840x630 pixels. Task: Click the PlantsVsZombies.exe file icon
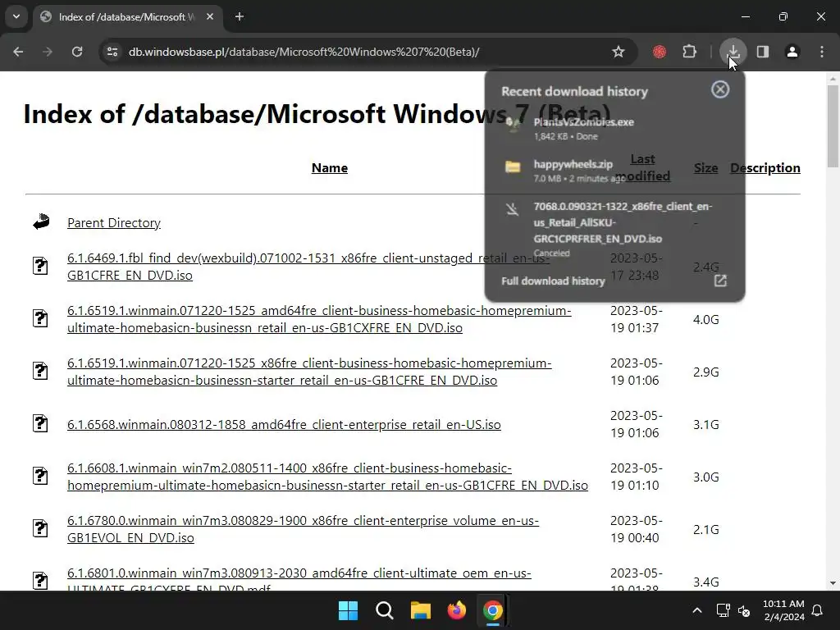(x=513, y=125)
